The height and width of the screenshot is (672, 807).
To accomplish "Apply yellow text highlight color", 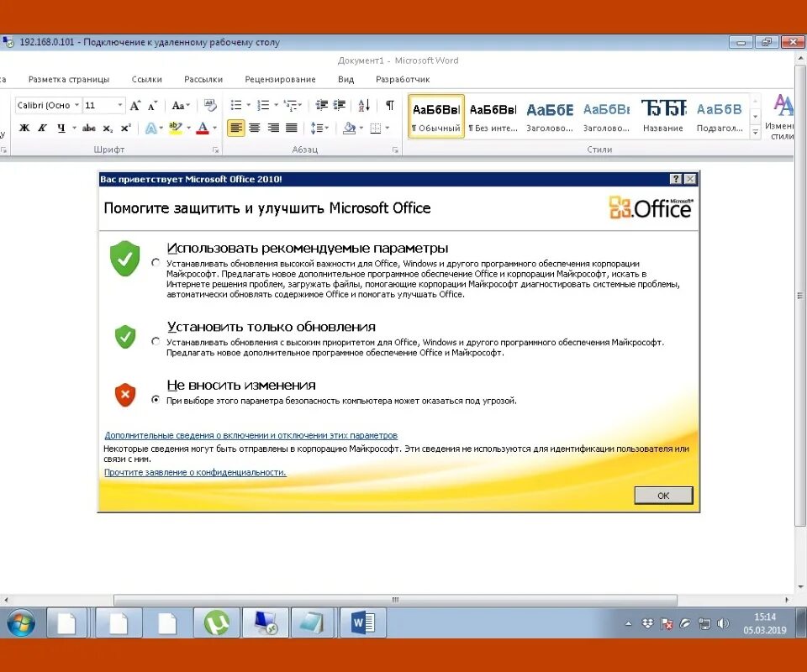I will click(x=176, y=128).
